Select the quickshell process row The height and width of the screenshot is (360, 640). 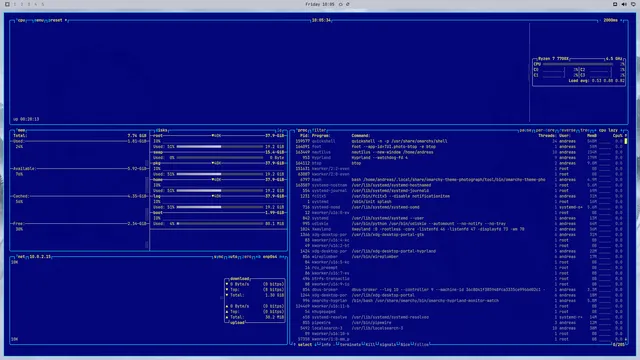pyautogui.click(x=459, y=141)
